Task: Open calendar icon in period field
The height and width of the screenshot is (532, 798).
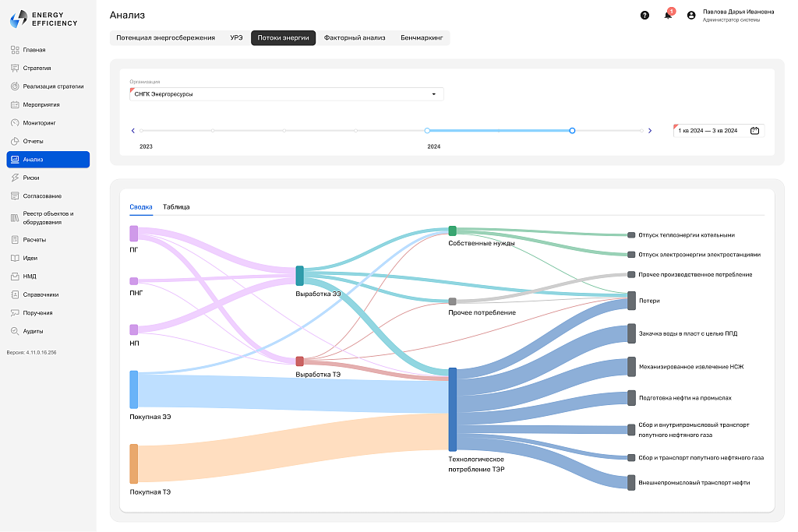Action: [x=754, y=131]
